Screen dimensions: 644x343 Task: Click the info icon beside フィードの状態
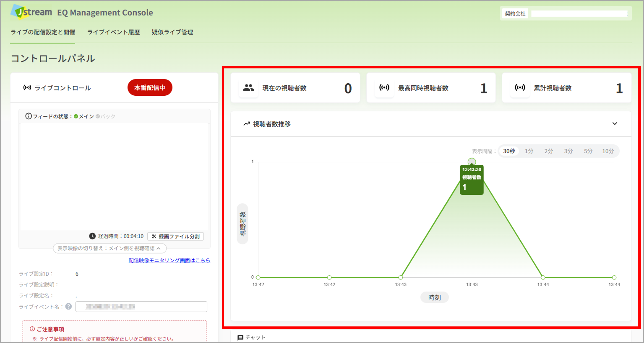[x=28, y=116]
